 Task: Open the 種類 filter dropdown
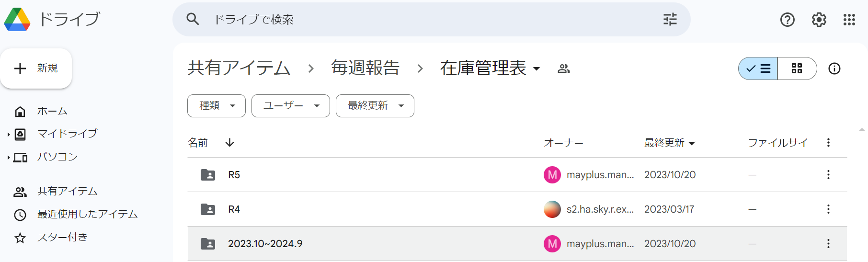(217, 106)
